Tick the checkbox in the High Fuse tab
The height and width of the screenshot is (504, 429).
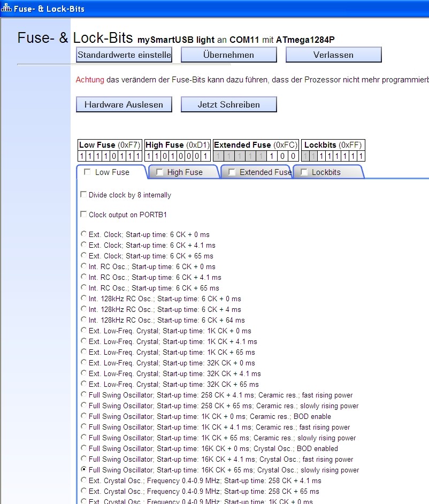(159, 172)
